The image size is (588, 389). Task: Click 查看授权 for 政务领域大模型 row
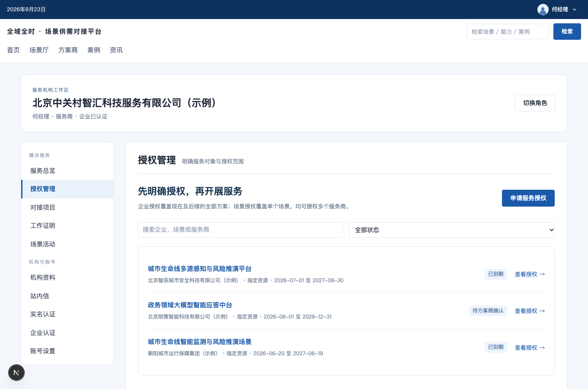point(530,311)
